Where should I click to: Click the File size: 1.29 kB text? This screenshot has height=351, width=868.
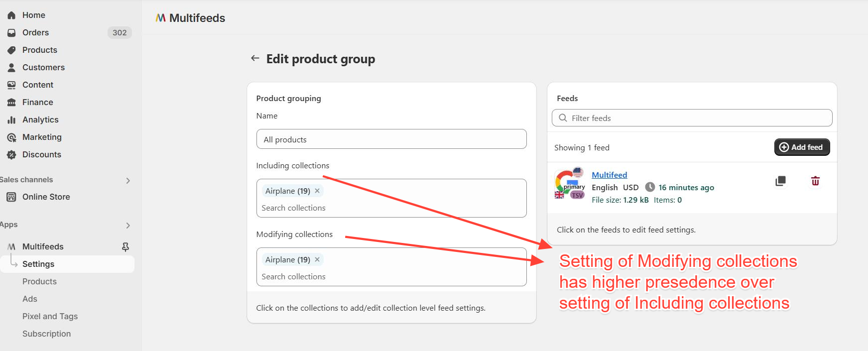[620, 200]
